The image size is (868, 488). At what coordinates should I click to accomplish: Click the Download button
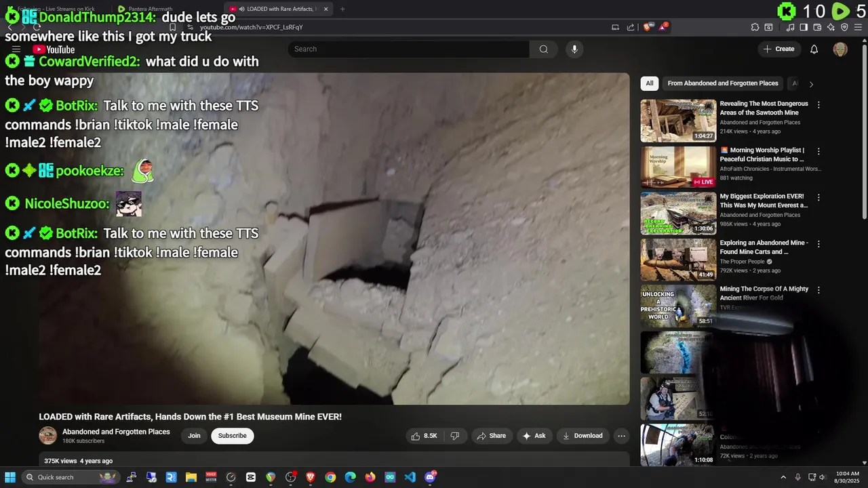[583, 436]
